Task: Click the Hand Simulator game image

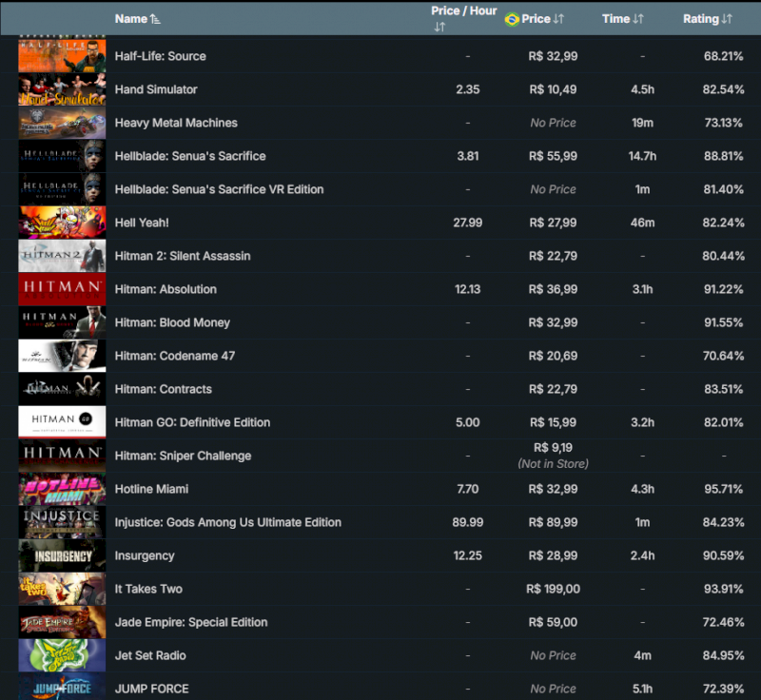Action: (62, 89)
